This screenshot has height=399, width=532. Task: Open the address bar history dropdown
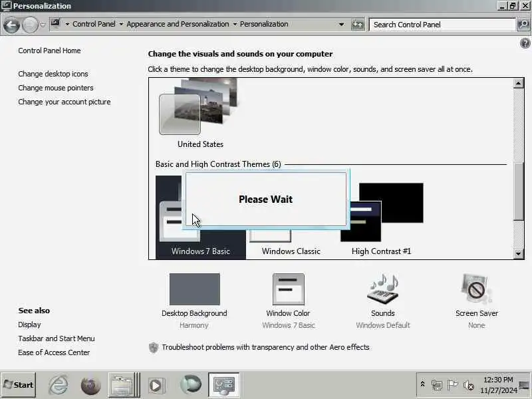click(342, 25)
